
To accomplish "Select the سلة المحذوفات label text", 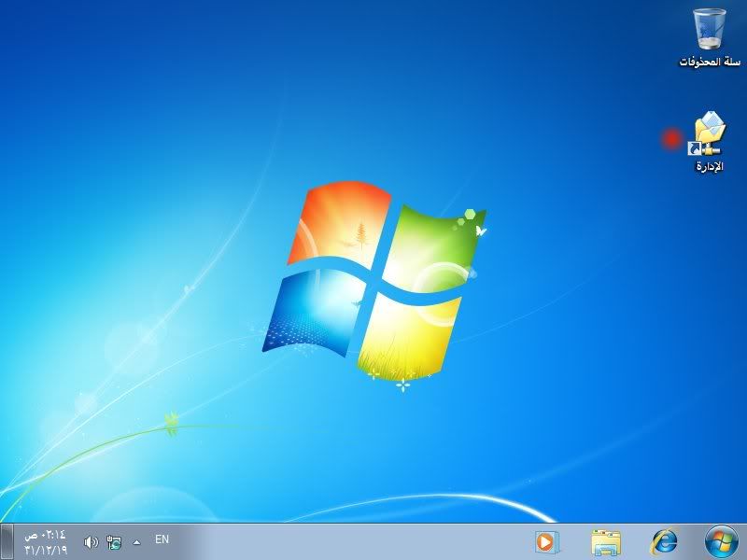I will pyautogui.click(x=710, y=62).
